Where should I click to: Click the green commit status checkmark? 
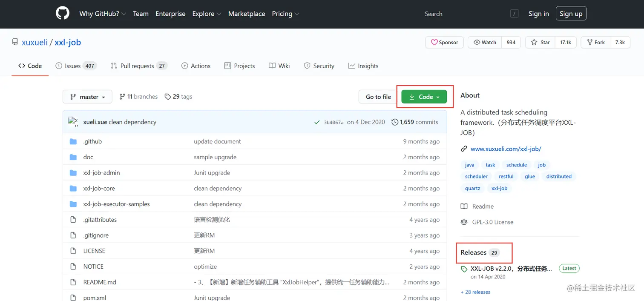tap(317, 122)
